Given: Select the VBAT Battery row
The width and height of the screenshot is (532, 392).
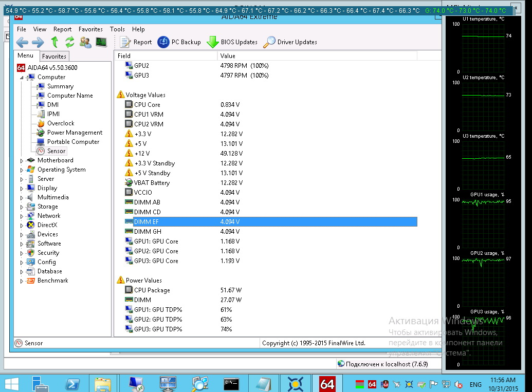Looking at the screenshot, I should (x=271, y=182).
